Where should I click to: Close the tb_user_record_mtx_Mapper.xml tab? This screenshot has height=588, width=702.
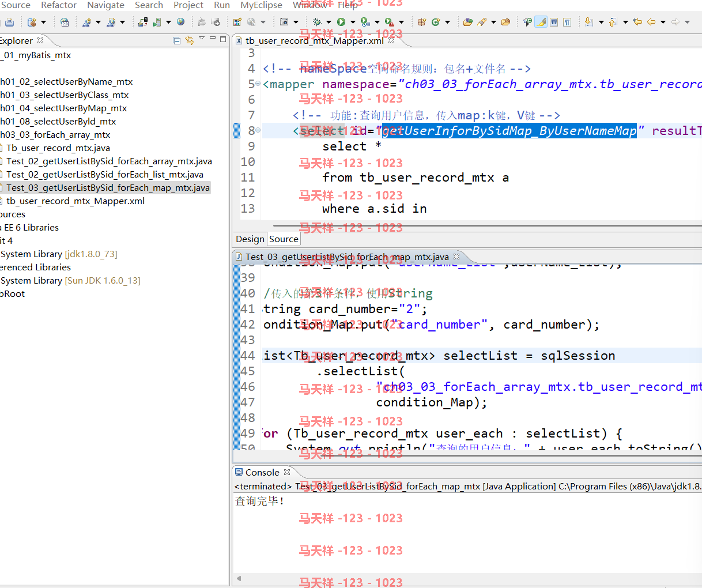click(x=391, y=40)
